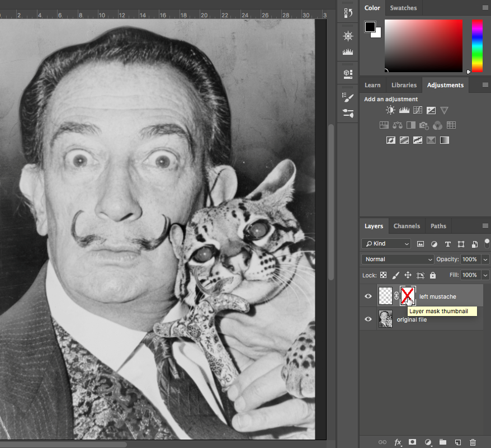Expand the Opacity slider dropdown arrow
491x448 pixels.
pyautogui.click(x=484, y=260)
